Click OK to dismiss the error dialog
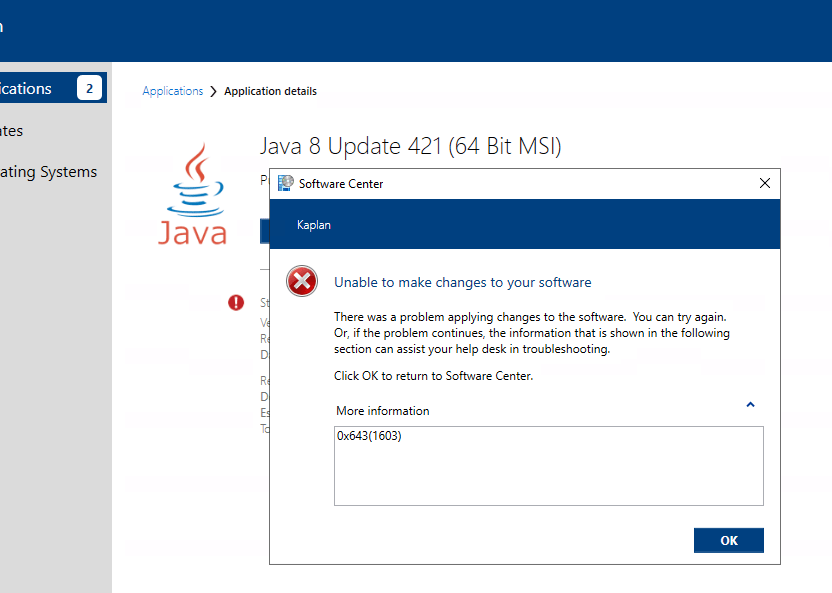 [729, 540]
